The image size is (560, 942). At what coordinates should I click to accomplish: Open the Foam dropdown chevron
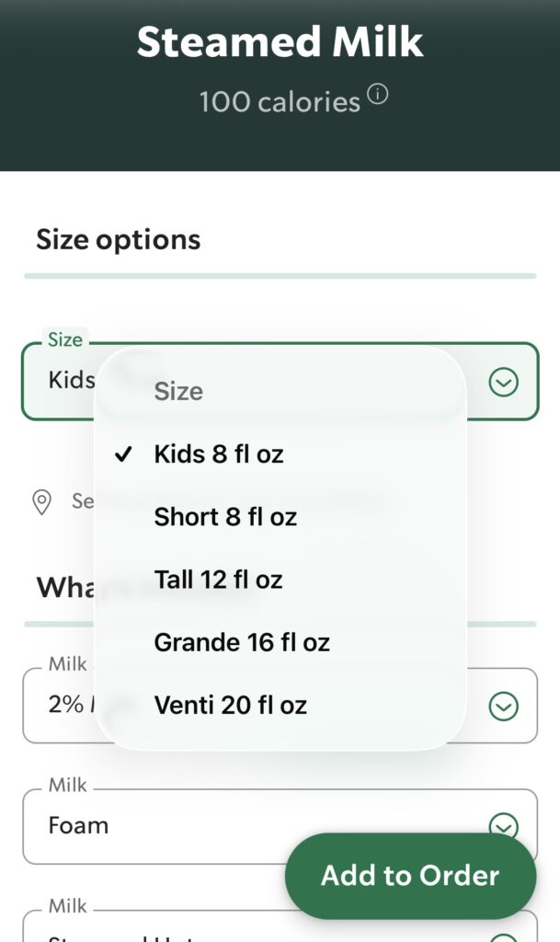click(503, 825)
